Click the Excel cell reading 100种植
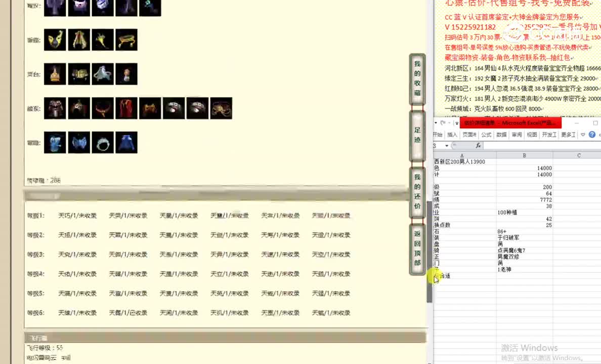The height and width of the screenshot is (364, 601). pos(524,212)
